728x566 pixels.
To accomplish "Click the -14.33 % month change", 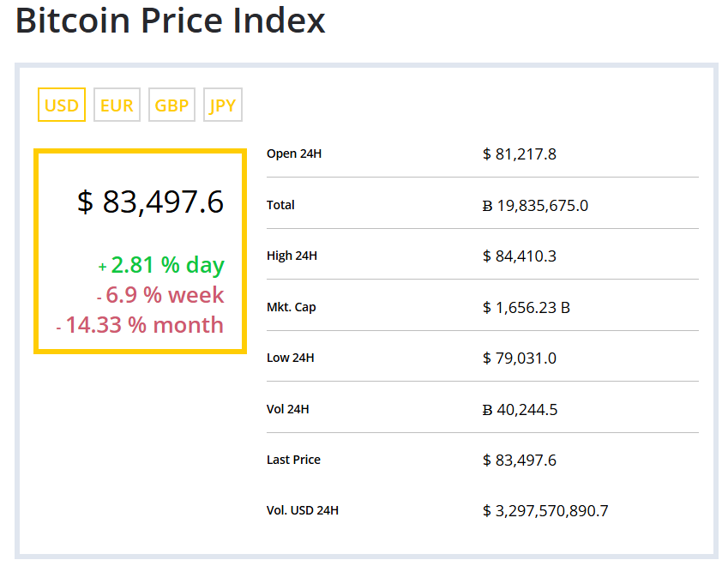I will [x=140, y=324].
